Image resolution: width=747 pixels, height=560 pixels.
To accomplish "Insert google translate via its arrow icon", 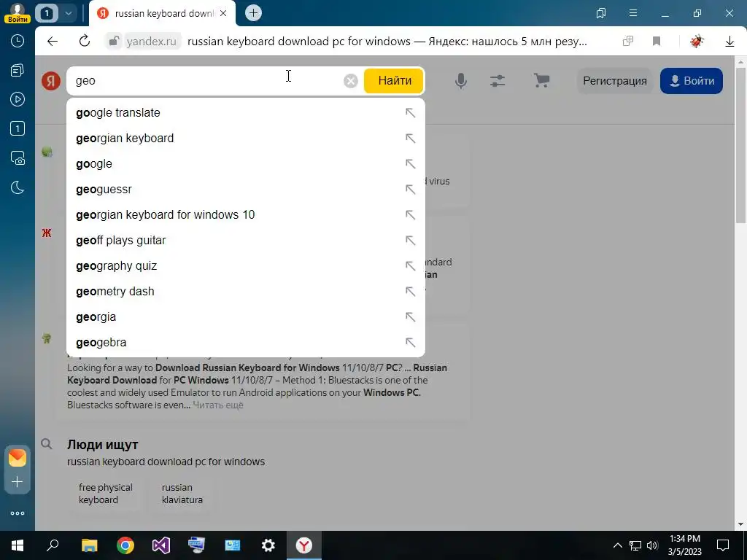I will pyautogui.click(x=410, y=113).
